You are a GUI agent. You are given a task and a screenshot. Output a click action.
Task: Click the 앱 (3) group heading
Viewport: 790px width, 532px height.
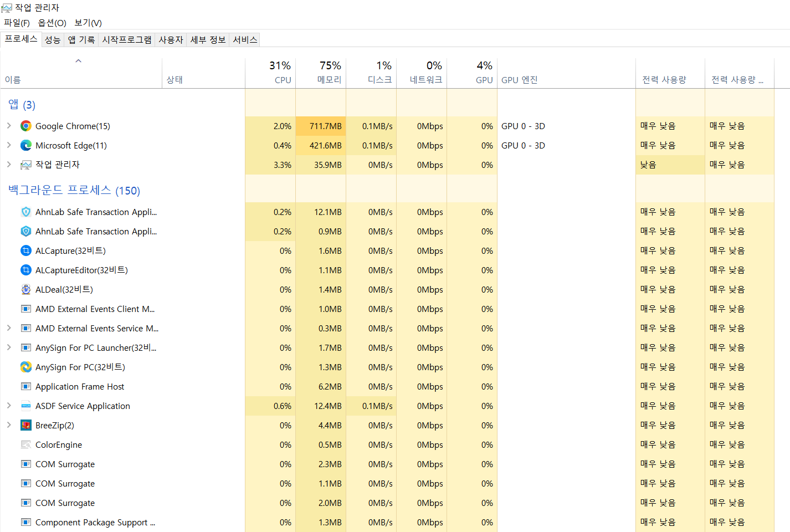22,105
